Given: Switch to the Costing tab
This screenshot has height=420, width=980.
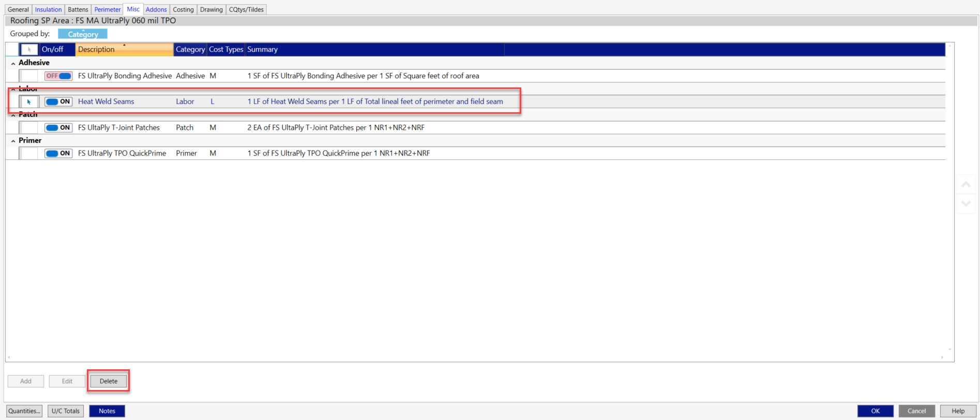Looking at the screenshot, I should (183, 9).
